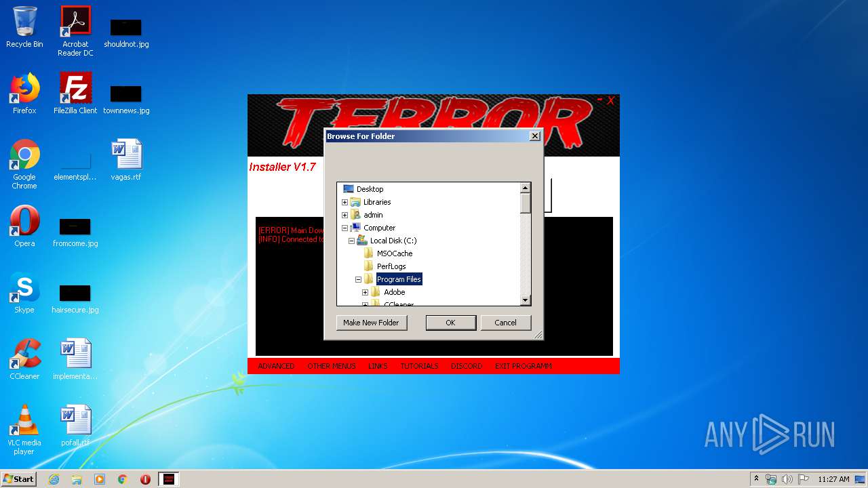Viewport: 868px width, 488px height.
Task: Open the TUTORIALS menu
Action: 419,366
